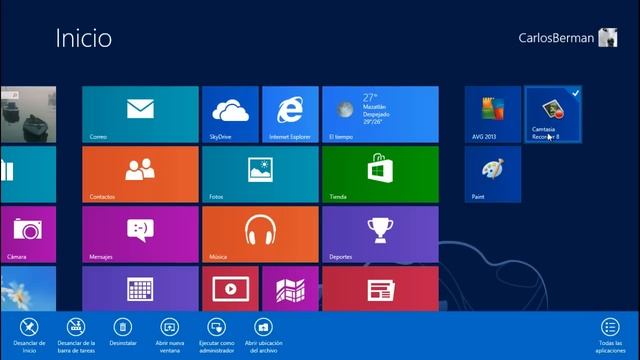Image resolution: width=640 pixels, height=360 pixels.
Task: Open the desktop tile with boats photo
Action: tap(28, 114)
